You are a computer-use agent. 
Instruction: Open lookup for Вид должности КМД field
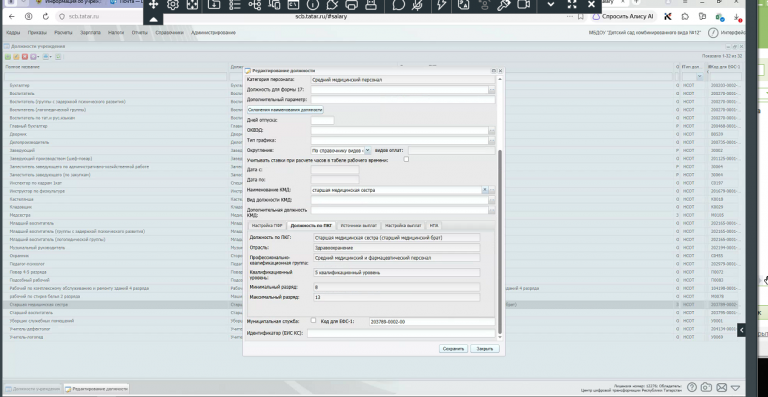pos(492,200)
